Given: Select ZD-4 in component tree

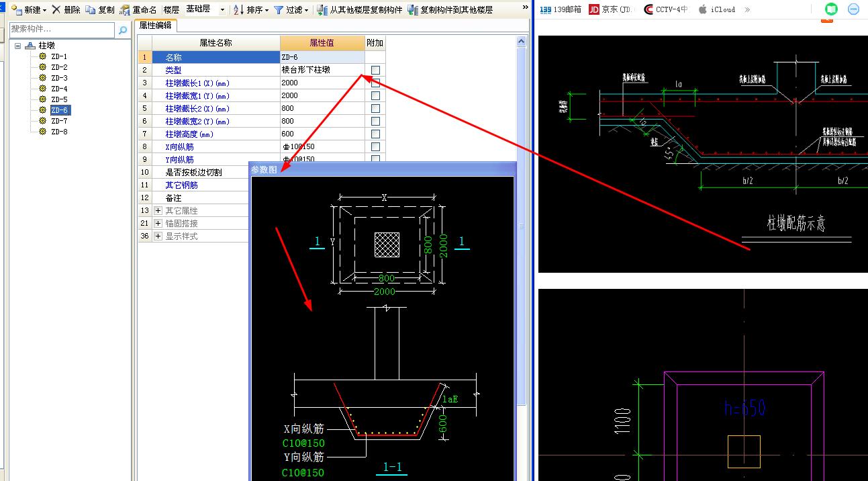Looking at the screenshot, I should click(x=59, y=89).
